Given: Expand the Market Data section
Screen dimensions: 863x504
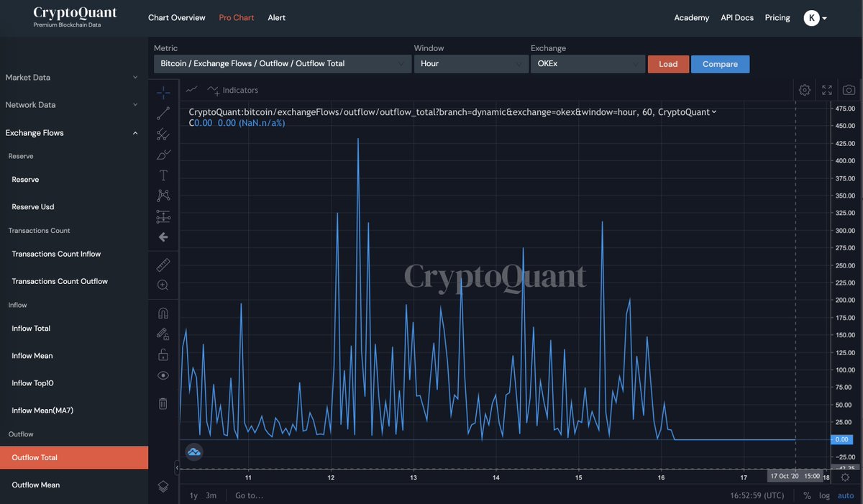Looking at the screenshot, I should click(72, 77).
